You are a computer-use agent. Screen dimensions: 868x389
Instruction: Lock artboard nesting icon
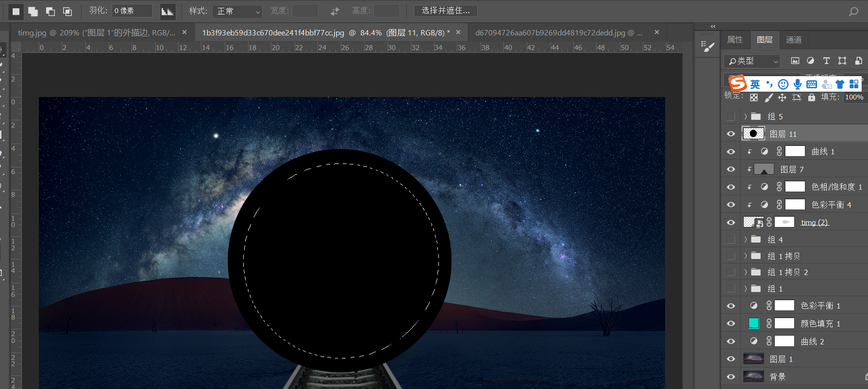(x=797, y=97)
